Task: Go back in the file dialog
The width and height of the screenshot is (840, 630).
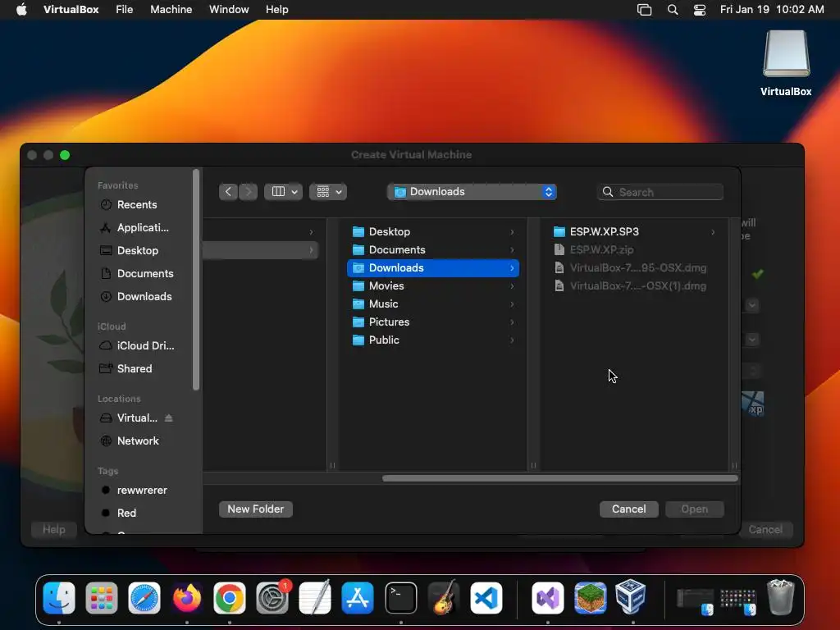Action: point(228,192)
